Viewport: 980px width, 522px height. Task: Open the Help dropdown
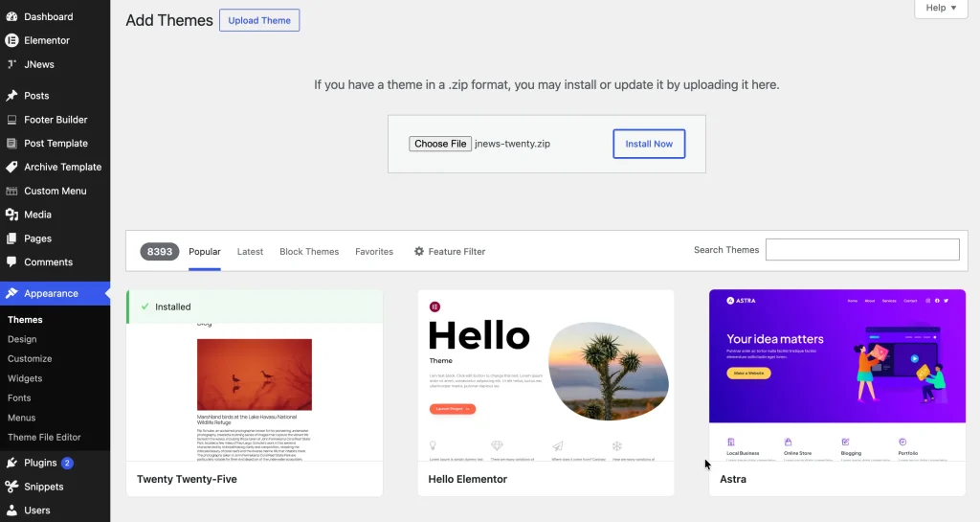click(941, 8)
